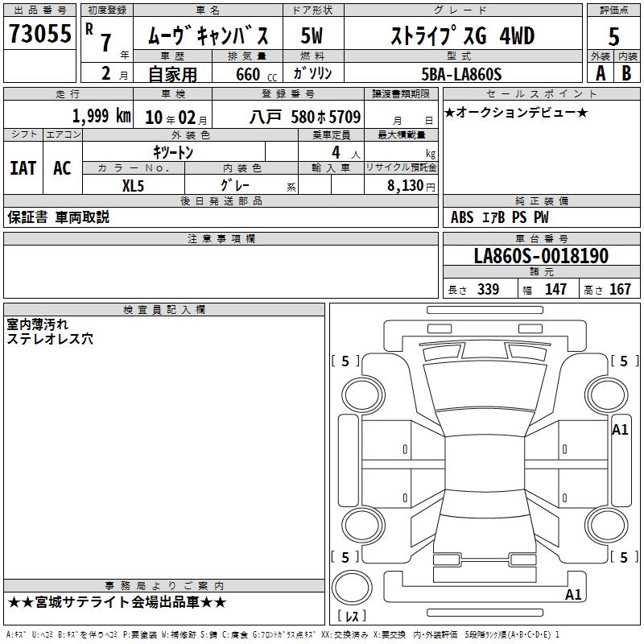Click lot number 73055

(39, 33)
